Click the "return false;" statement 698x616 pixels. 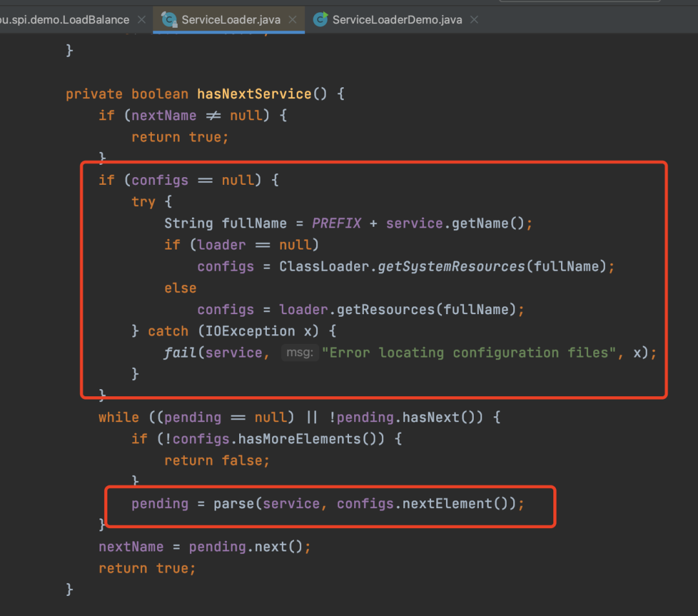[x=217, y=460]
